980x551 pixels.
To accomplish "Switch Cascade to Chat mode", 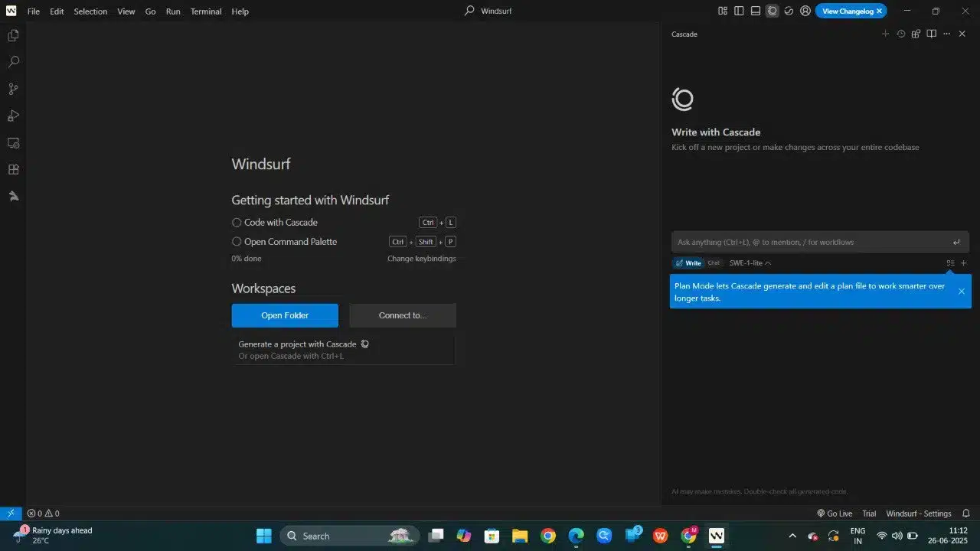I will click(714, 262).
